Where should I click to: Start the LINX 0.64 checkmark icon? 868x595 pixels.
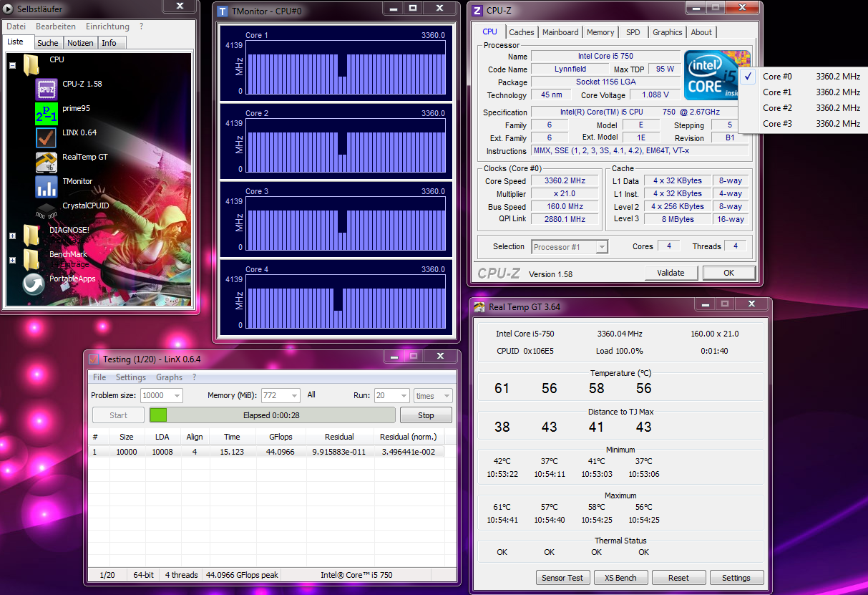[47, 137]
